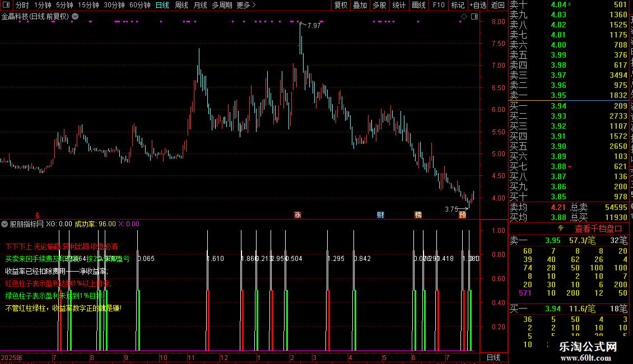Click the 7.97 high price label
633x364 pixels.
[x=314, y=26]
